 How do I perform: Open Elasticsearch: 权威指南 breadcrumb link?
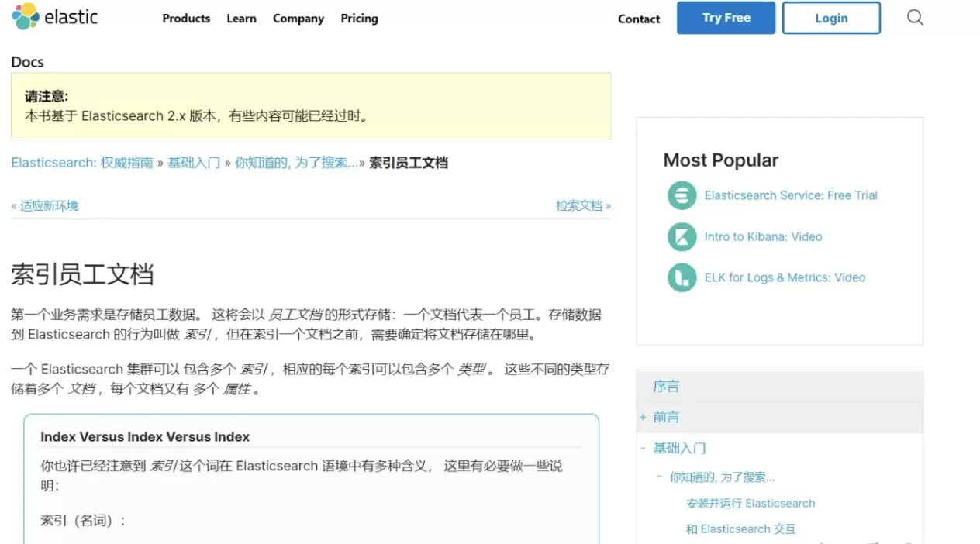82,163
